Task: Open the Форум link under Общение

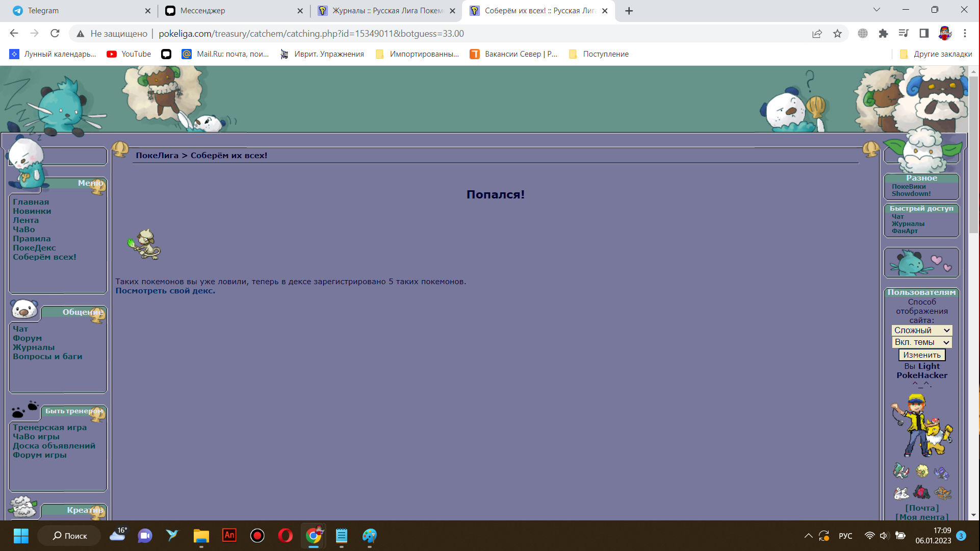Action: (x=28, y=338)
